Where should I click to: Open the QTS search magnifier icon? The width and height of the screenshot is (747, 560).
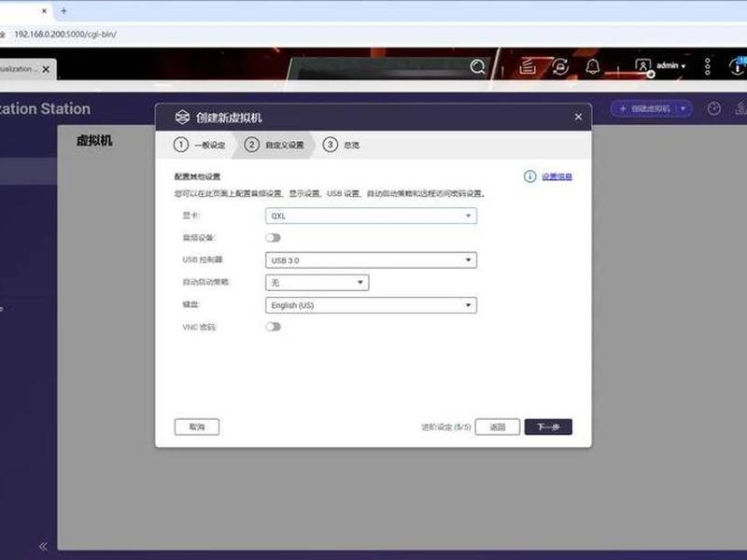coord(477,66)
